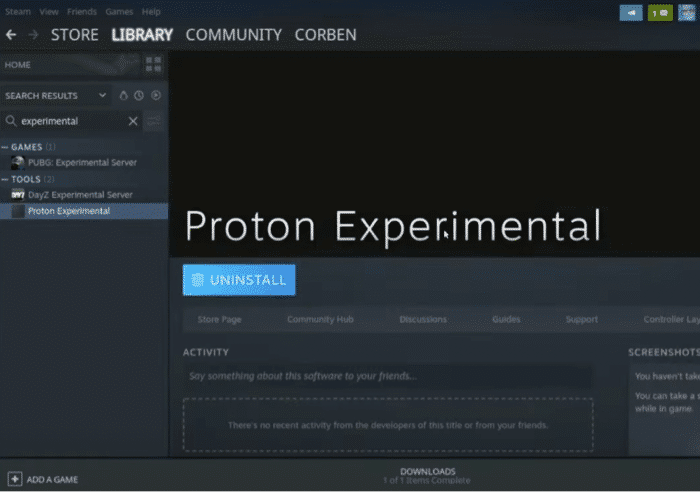Toggle the play-button filter icon
Screen dimensions: 700x492
point(156,95)
